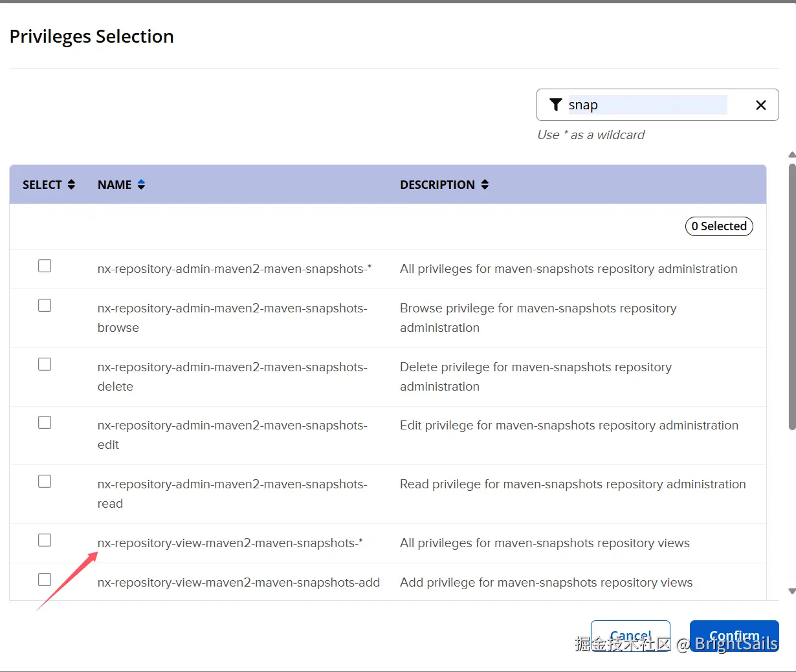Check the view maven-snapshots-add checkbox
Viewport: 796px width, 672px height.
(x=45, y=580)
